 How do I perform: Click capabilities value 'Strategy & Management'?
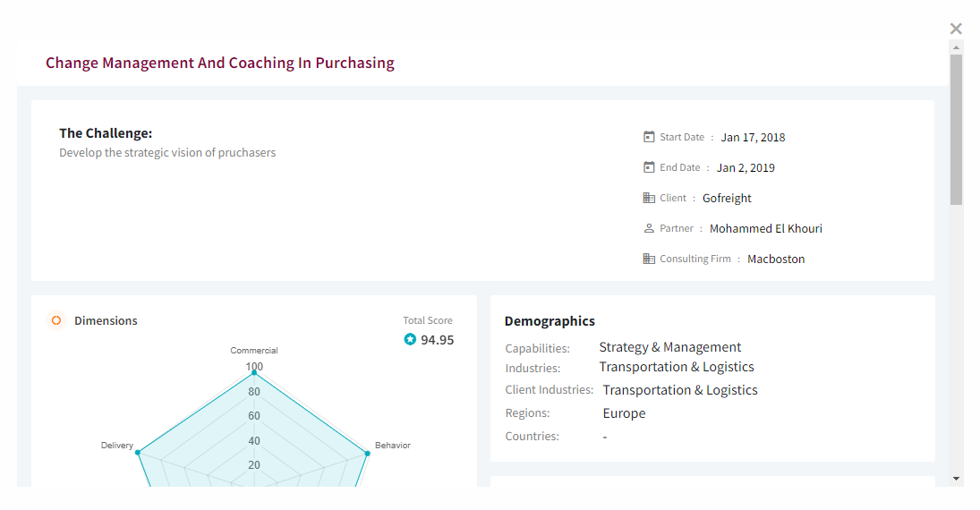click(x=670, y=347)
